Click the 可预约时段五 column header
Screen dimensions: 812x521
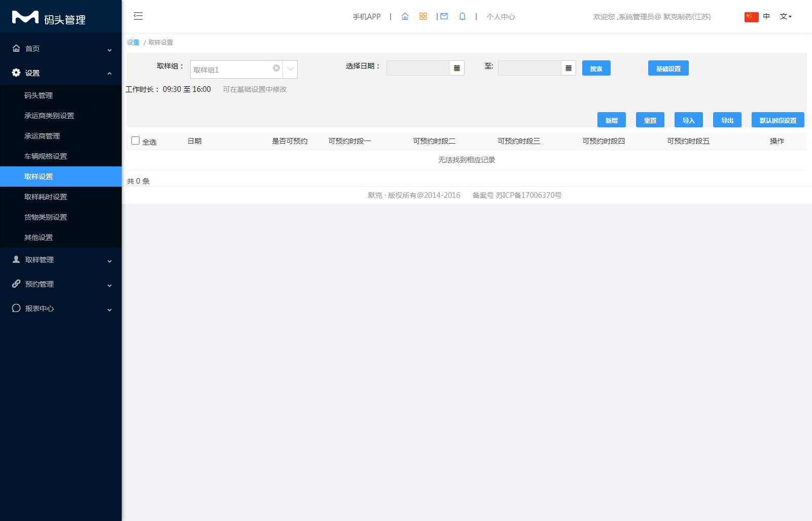[x=688, y=141]
